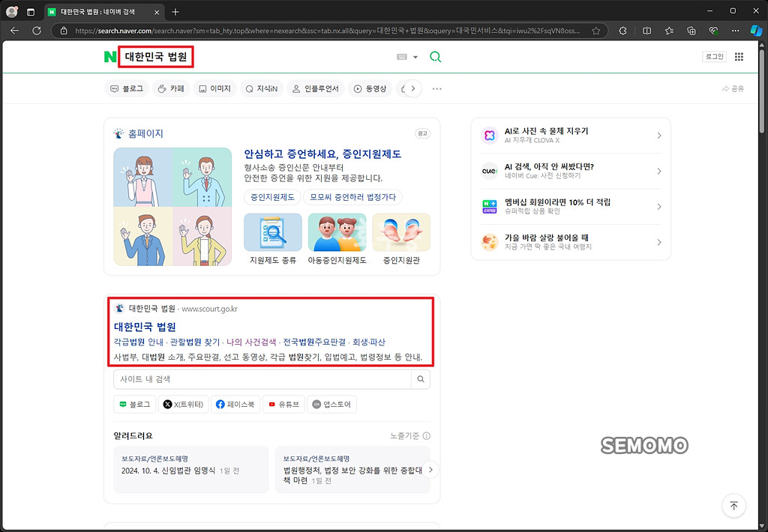Click the scroll-to-top arrow button
This screenshot has height=532, width=768.
(733, 506)
